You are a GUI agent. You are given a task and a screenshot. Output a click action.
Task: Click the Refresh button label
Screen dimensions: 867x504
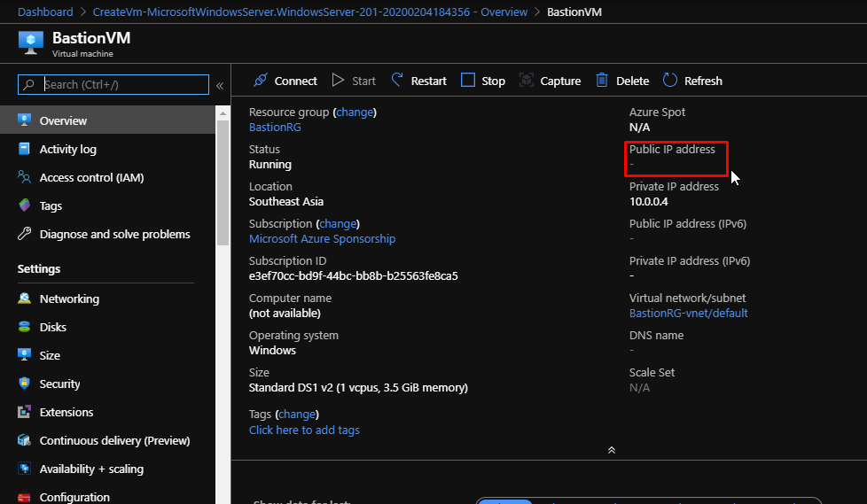coord(703,81)
